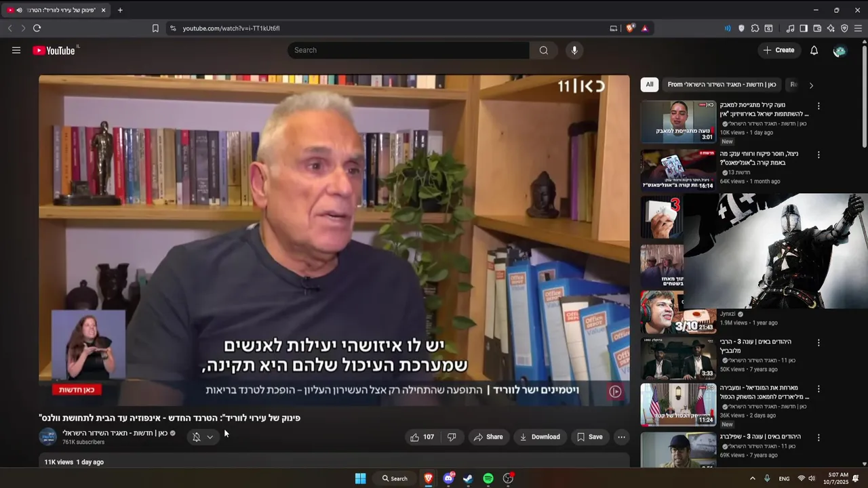Share the current video

coord(488,437)
